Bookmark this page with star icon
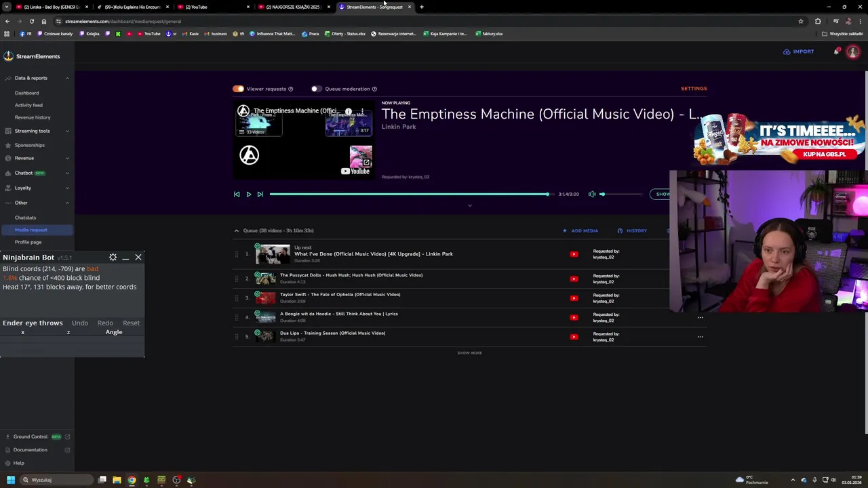Screen dimensions: 868x488 point(801,21)
